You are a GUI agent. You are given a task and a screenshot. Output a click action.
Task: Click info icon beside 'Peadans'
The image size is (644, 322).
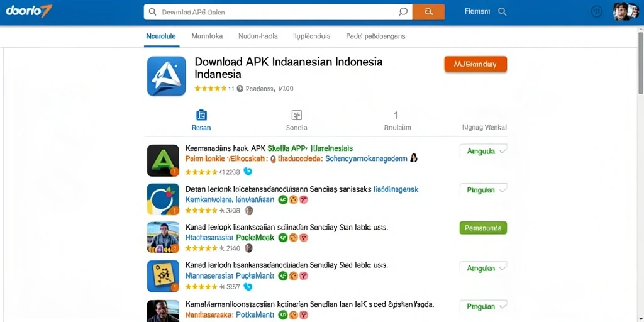point(240,88)
